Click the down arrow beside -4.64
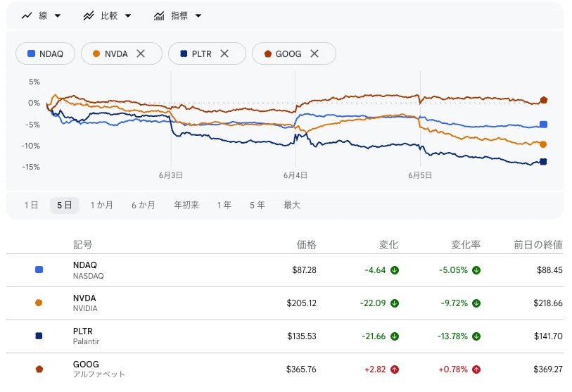The image size is (572, 392). click(394, 270)
